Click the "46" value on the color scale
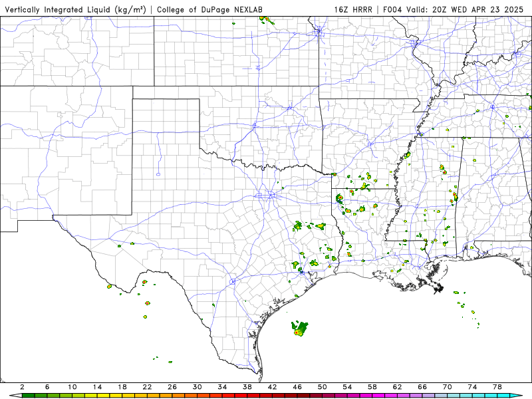The height and width of the screenshot is (399, 532). pyautogui.click(x=297, y=387)
